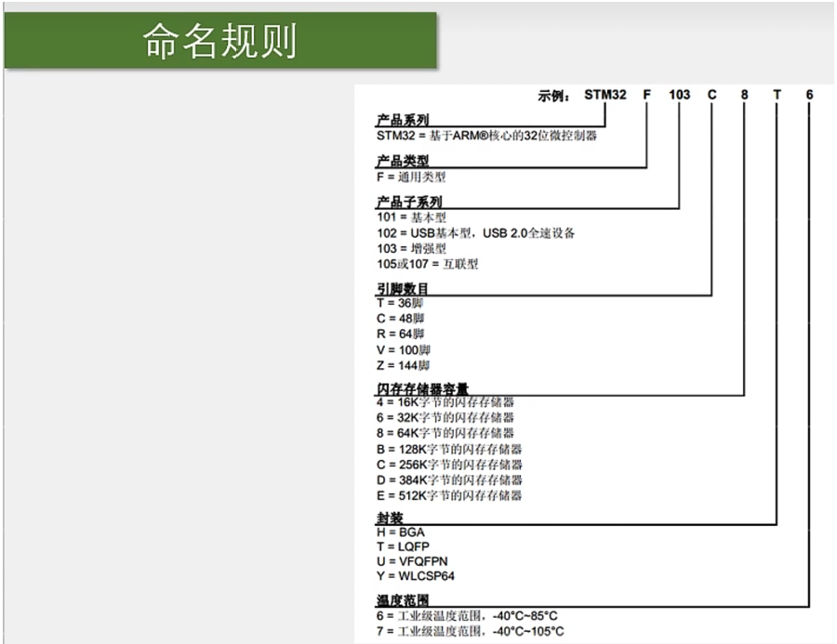Click the 'T = LQFP' package entry
This screenshot has height=644, width=837.
coord(403,547)
